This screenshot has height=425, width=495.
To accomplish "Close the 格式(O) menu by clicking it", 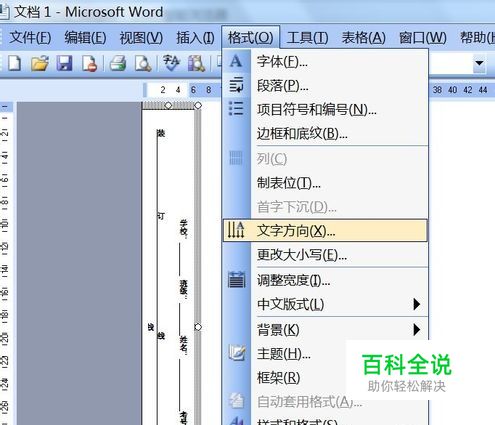I will pyautogui.click(x=250, y=37).
